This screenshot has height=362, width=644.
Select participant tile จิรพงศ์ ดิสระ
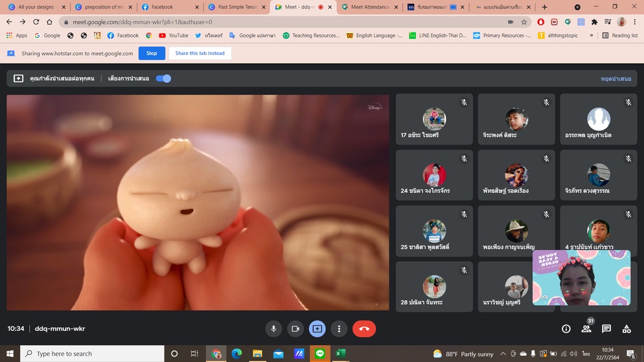pyautogui.click(x=516, y=119)
